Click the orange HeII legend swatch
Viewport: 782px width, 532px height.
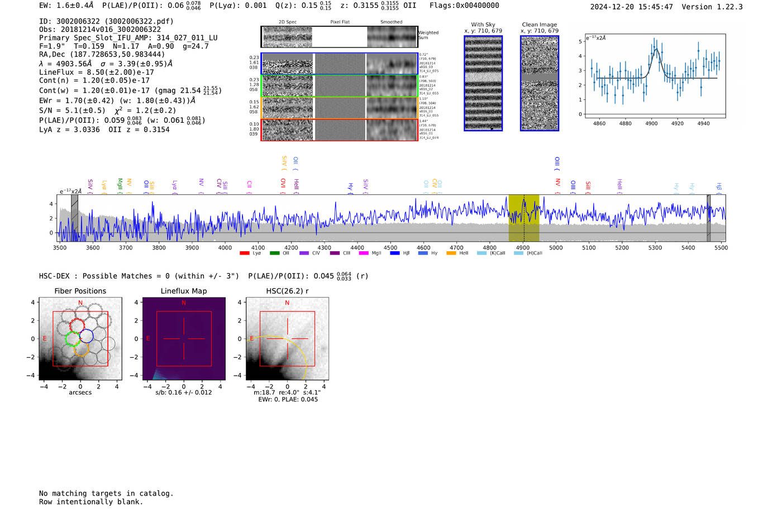point(451,253)
